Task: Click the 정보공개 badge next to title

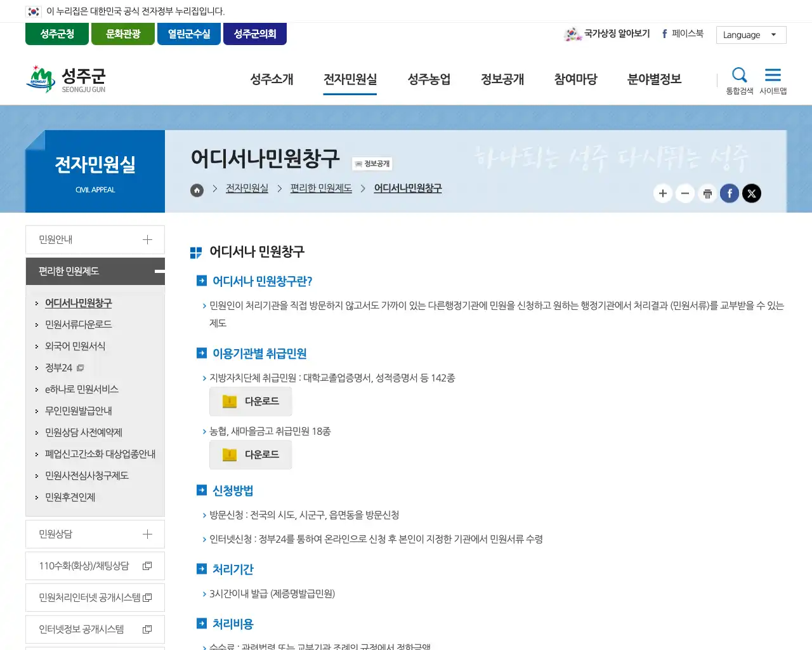Action: (372, 164)
